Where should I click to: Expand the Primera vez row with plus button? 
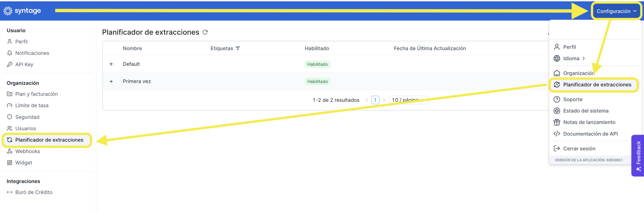(x=111, y=81)
